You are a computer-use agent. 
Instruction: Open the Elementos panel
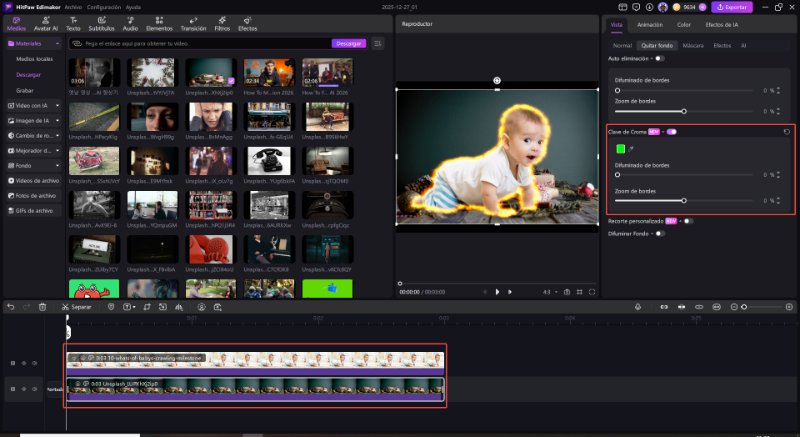(159, 23)
